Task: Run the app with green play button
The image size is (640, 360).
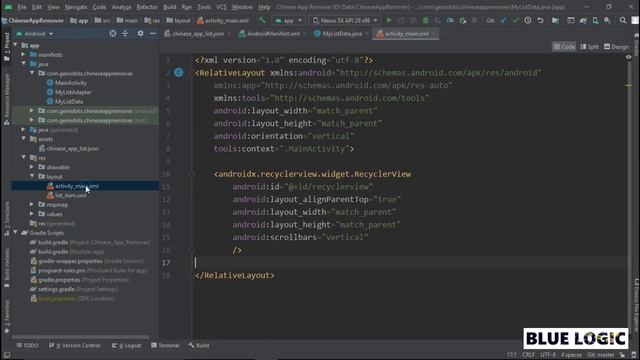Action: click(x=389, y=20)
